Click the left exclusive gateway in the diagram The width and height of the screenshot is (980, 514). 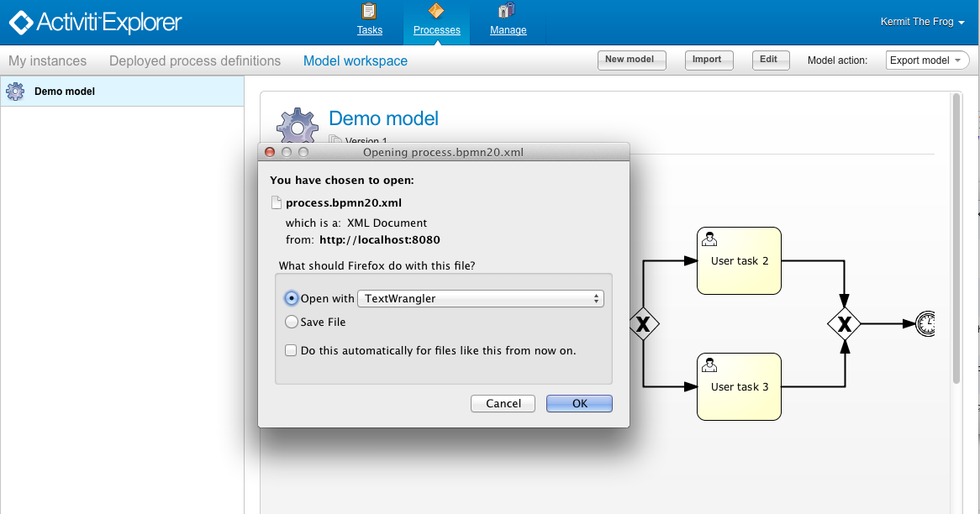pyautogui.click(x=644, y=323)
